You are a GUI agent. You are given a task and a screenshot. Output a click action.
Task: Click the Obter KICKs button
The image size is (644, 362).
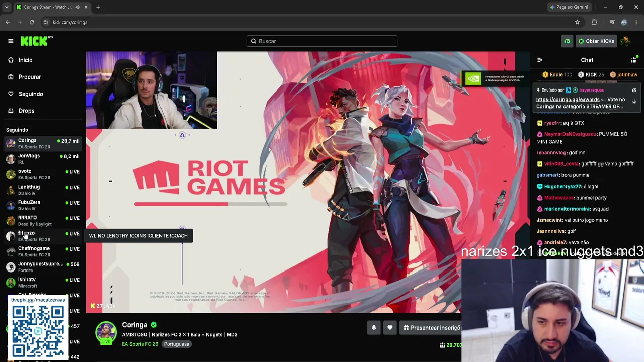point(596,41)
